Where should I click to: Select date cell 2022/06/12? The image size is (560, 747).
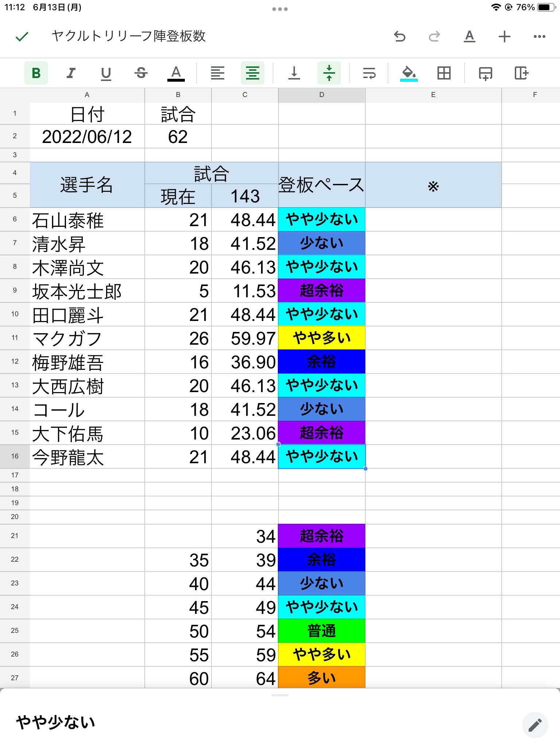87,136
